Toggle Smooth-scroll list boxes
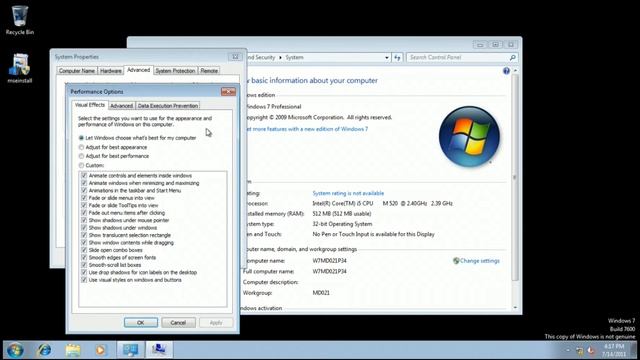The height and width of the screenshot is (360, 640). click(84, 265)
